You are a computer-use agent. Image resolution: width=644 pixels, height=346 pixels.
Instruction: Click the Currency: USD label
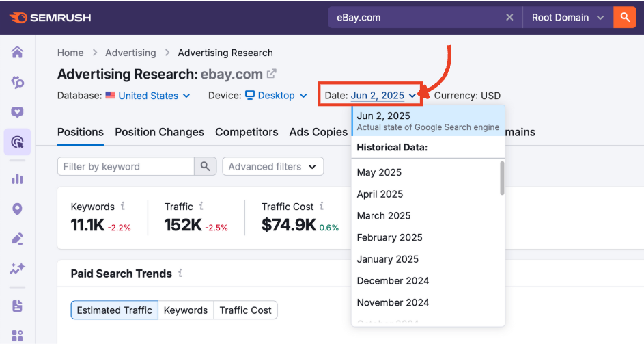click(x=467, y=96)
